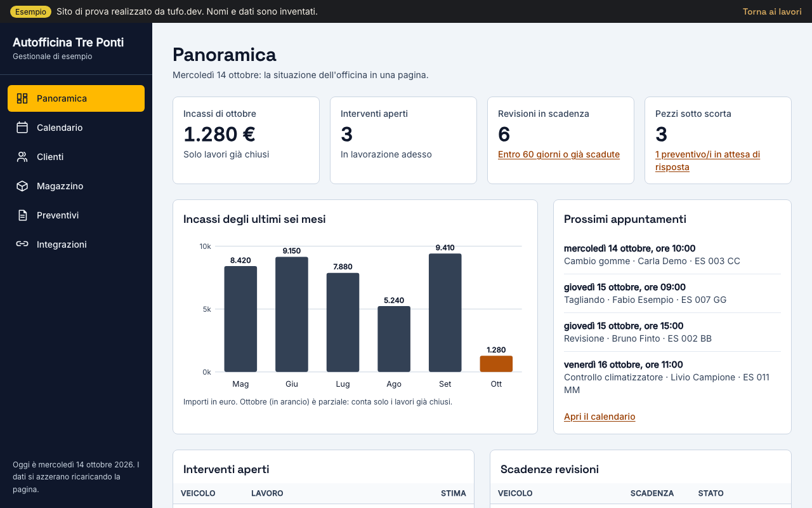Open the Panoramica menu item
The height and width of the screenshot is (508, 812).
pos(76,98)
